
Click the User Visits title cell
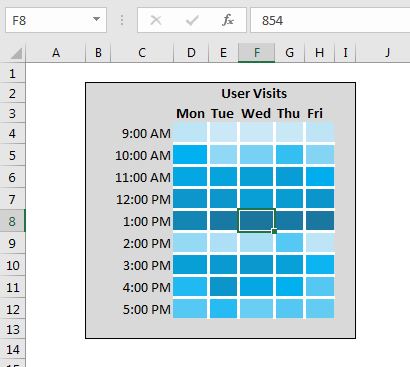tap(254, 94)
